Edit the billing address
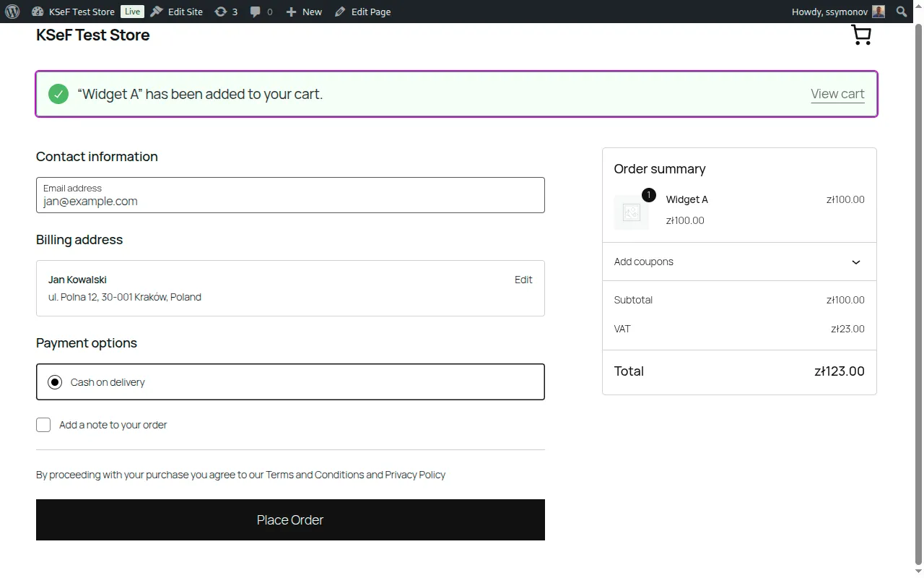 523,280
